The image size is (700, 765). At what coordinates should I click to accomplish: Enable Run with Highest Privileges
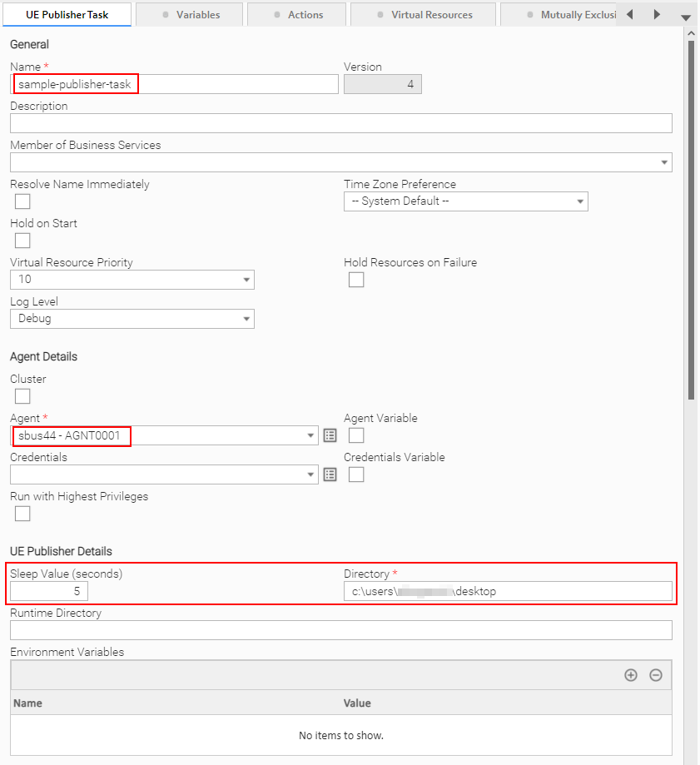[x=22, y=514]
